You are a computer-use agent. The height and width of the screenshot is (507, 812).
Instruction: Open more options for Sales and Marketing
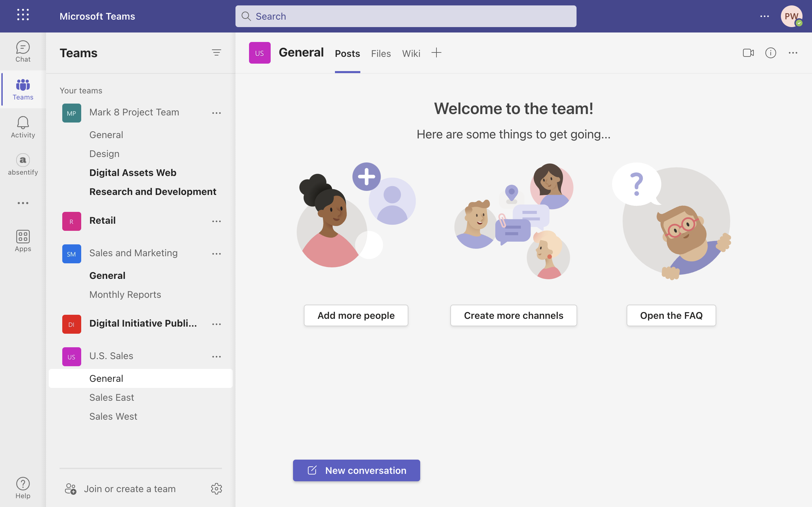217,254
